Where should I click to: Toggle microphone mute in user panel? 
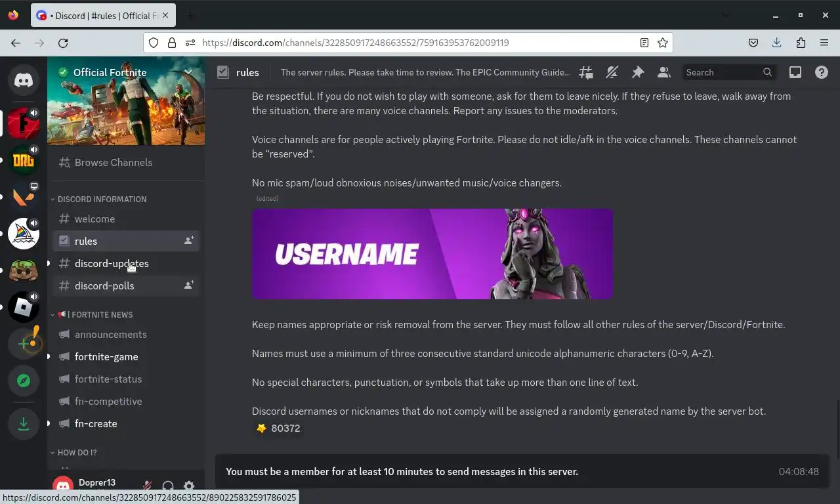[x=147, y=486]
